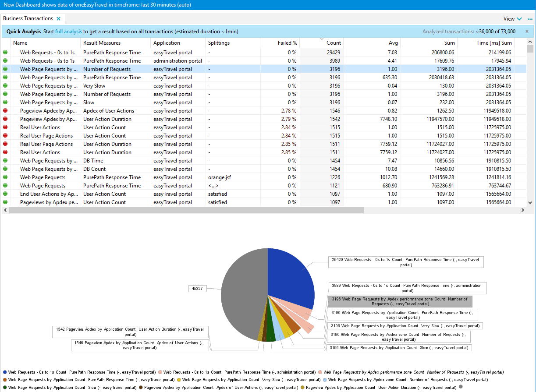Close the Business Transactions tab

(59, 19)
